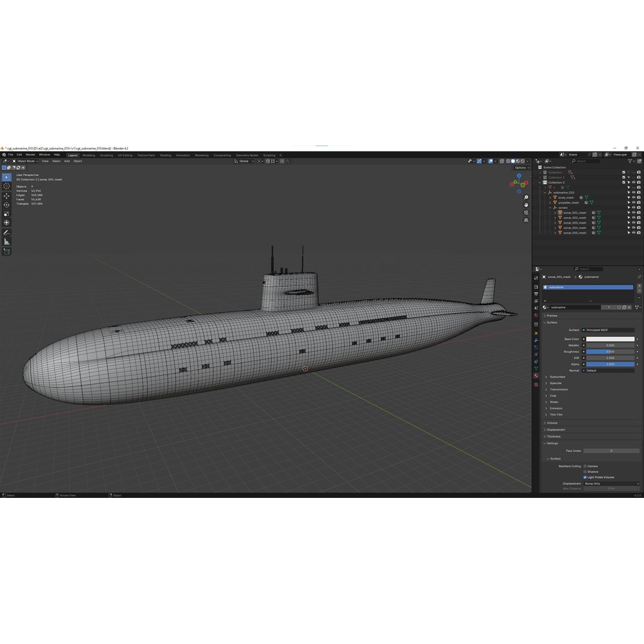Hide body_mesh in viewport via eye icon
The height and width of the screenshot is (644, 644).
[633, 197]
